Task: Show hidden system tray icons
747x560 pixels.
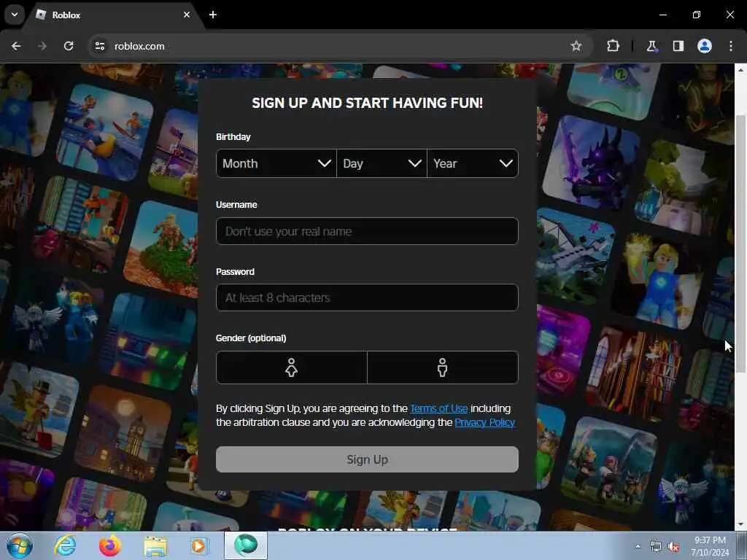Action: click(638, 546)
